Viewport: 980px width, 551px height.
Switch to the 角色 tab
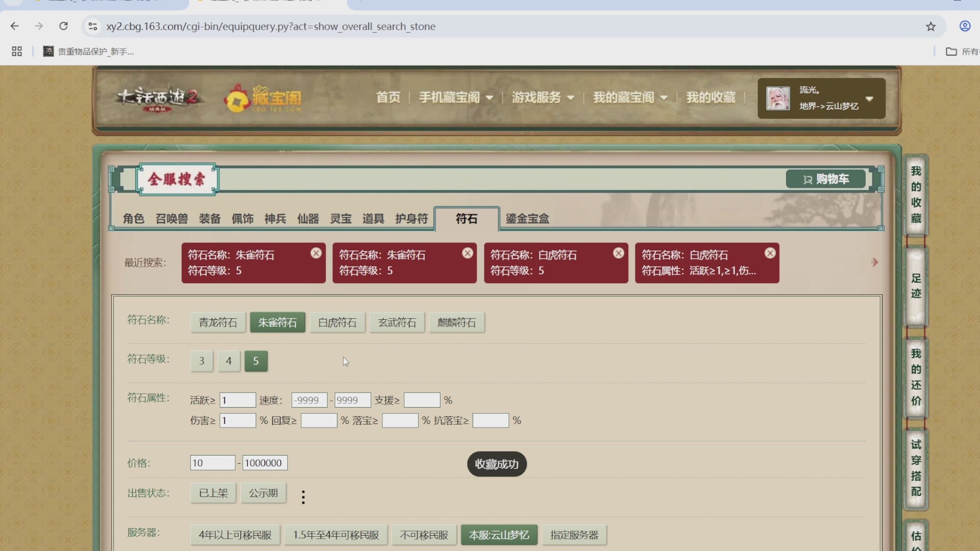click(134, 219)
